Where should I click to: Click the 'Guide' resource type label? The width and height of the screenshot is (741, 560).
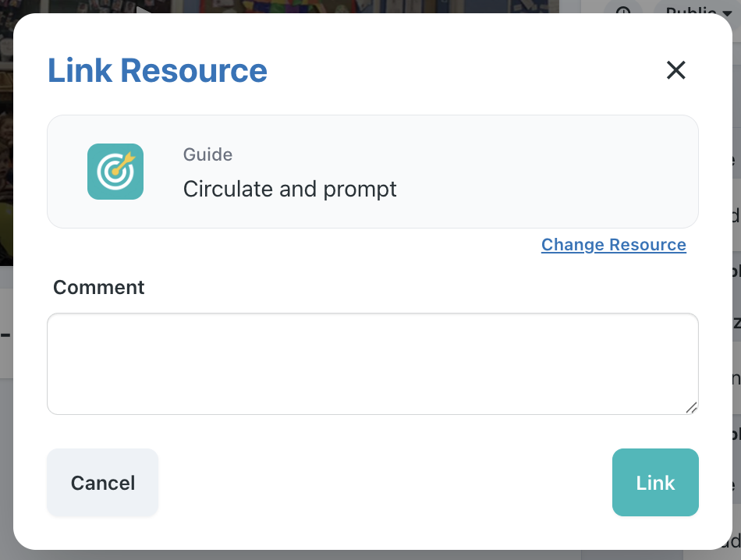click(x=207, y=154)
